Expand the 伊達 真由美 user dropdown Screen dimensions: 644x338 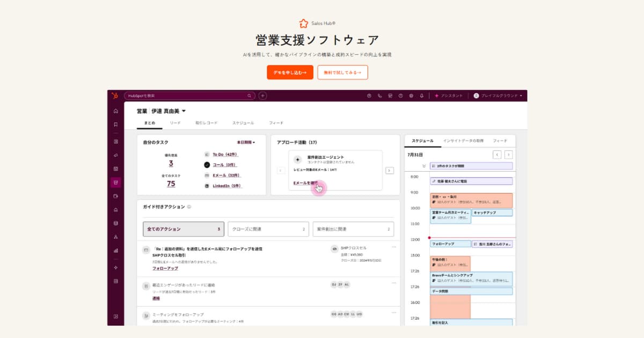(183, 111)
